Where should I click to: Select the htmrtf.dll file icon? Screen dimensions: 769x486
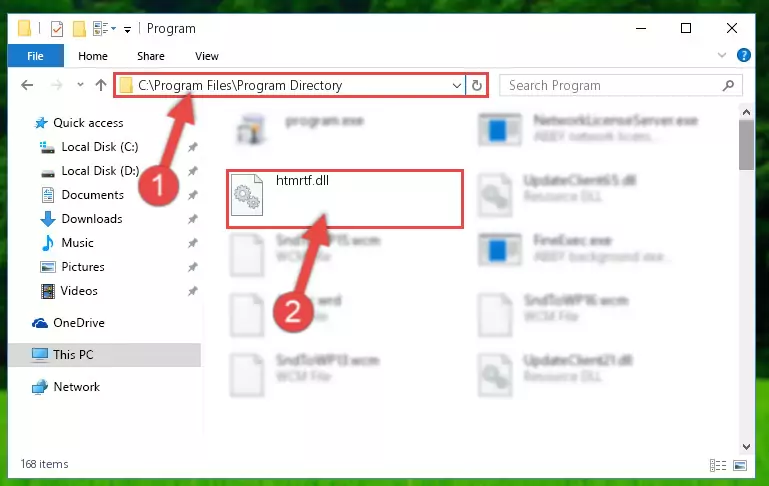pos(247,195)
